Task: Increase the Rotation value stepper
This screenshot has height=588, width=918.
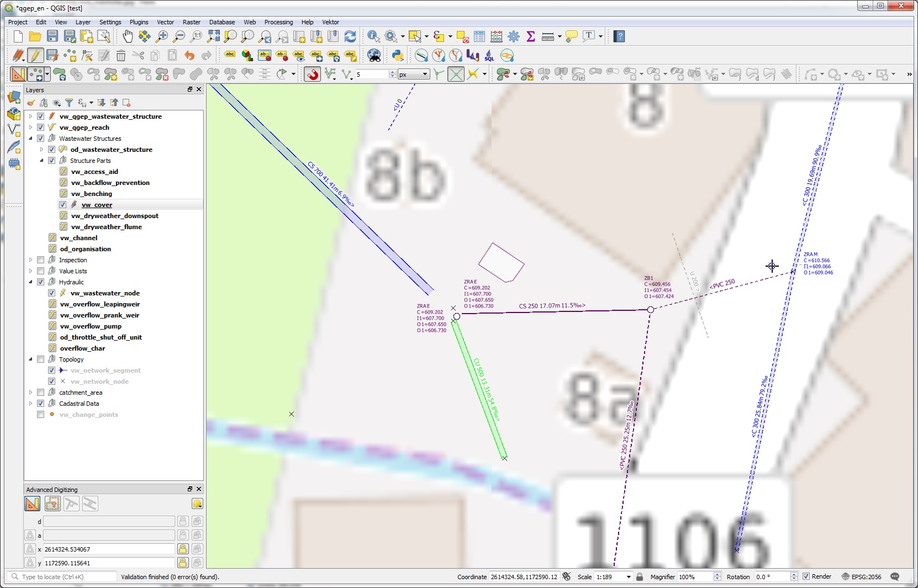Action: click(x=794, y=574)
